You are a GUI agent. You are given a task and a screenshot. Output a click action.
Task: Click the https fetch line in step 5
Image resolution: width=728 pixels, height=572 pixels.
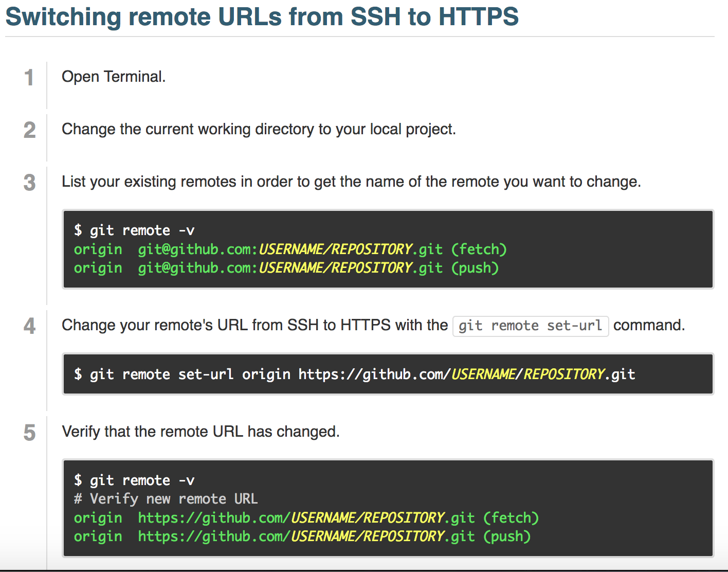coord(306,517)
